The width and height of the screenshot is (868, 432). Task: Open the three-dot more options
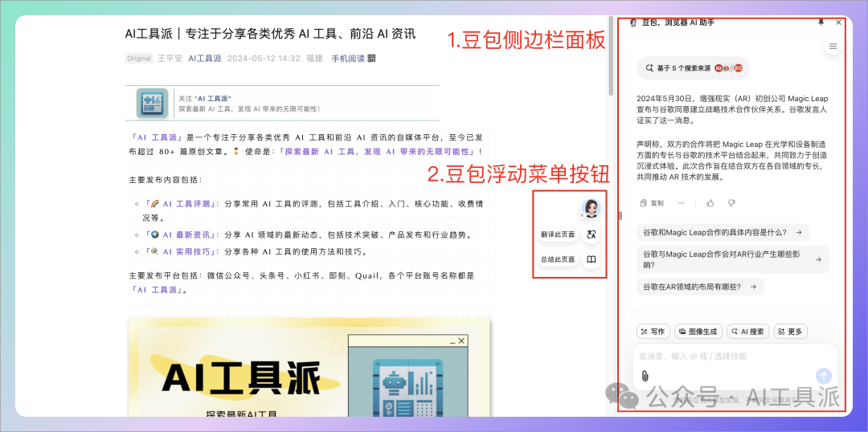tap(682, 203)
